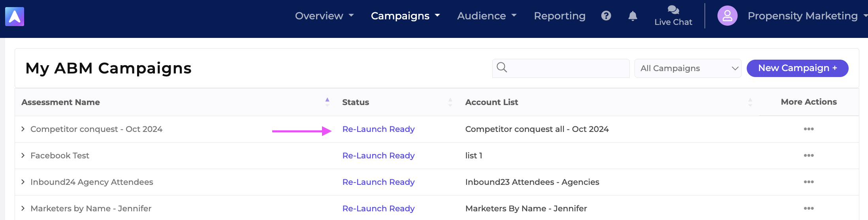This screenshot has width=868, height=220.
Task: Sort by Assessment Name column arrows
Action: 327,102
